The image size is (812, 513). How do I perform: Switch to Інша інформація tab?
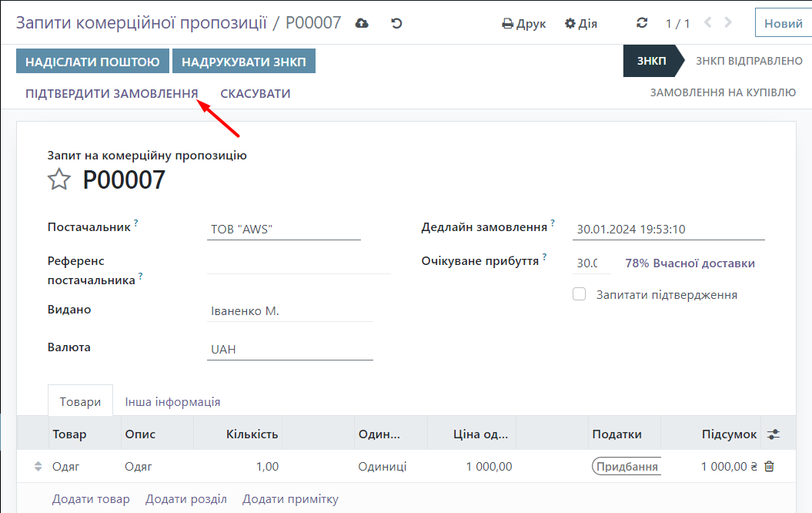tap(172, 401)
